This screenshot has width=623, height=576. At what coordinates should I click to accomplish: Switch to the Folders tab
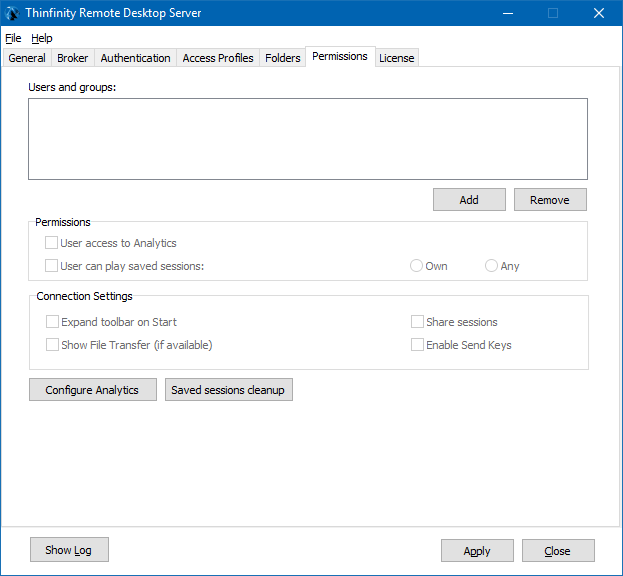[x=282, y=58]
